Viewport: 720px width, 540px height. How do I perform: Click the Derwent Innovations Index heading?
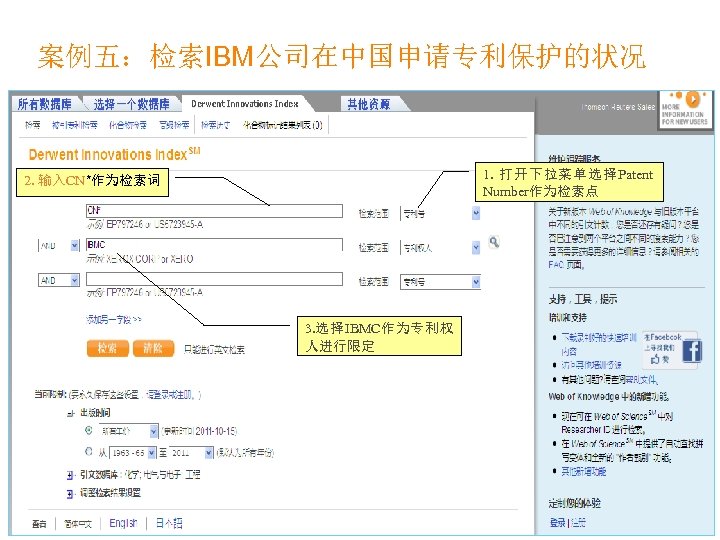pyautogui.click(x=114, y=154)
